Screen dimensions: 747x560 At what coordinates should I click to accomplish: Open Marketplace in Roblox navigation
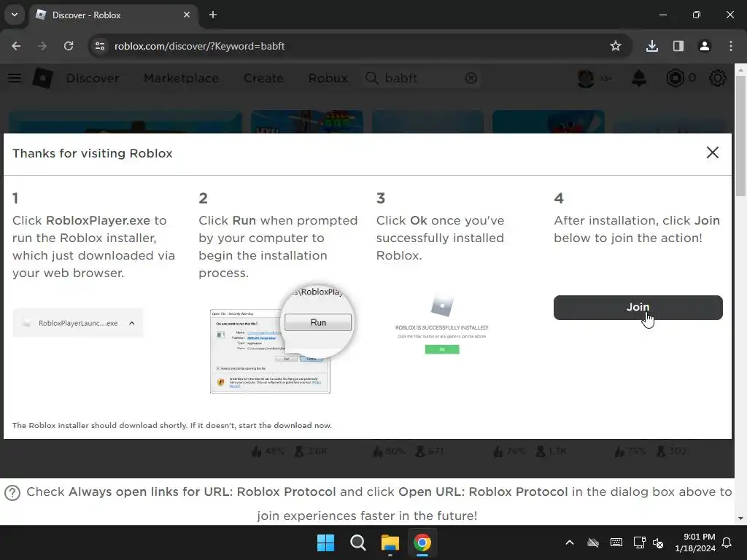pos(181,78)
